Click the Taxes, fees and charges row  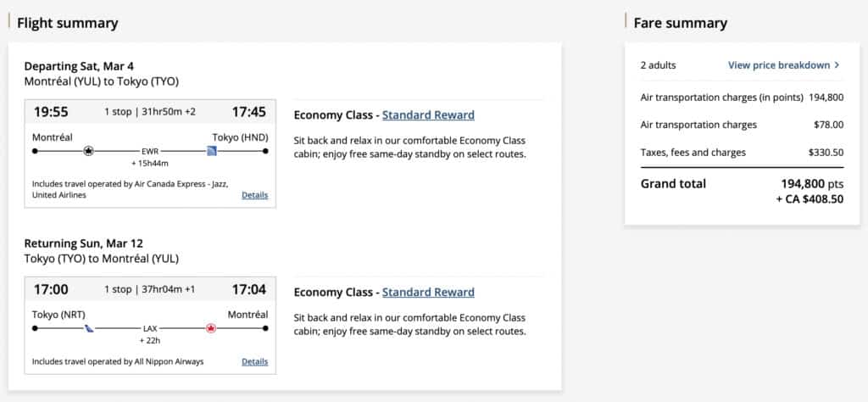(742, 153)
